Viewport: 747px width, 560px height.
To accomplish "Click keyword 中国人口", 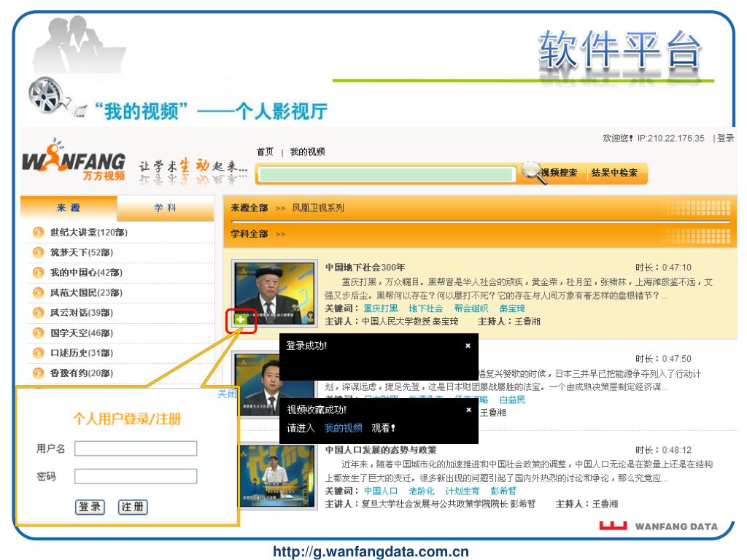I will pyautogui.click(x=381, y=491).
